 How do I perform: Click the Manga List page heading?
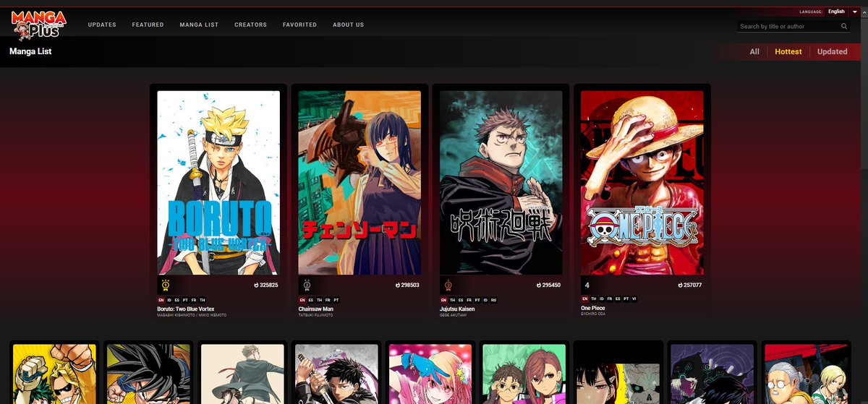pyautogui.click(x=30, y=51)
